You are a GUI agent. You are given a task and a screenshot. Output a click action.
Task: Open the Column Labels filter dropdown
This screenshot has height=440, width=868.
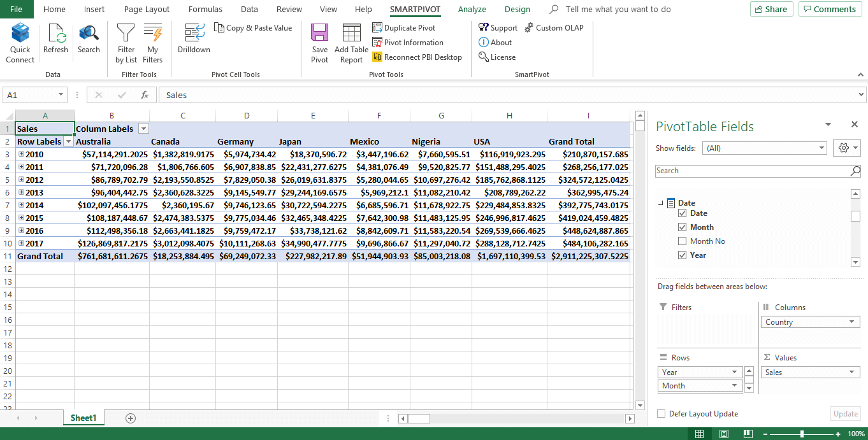(143, 128)
